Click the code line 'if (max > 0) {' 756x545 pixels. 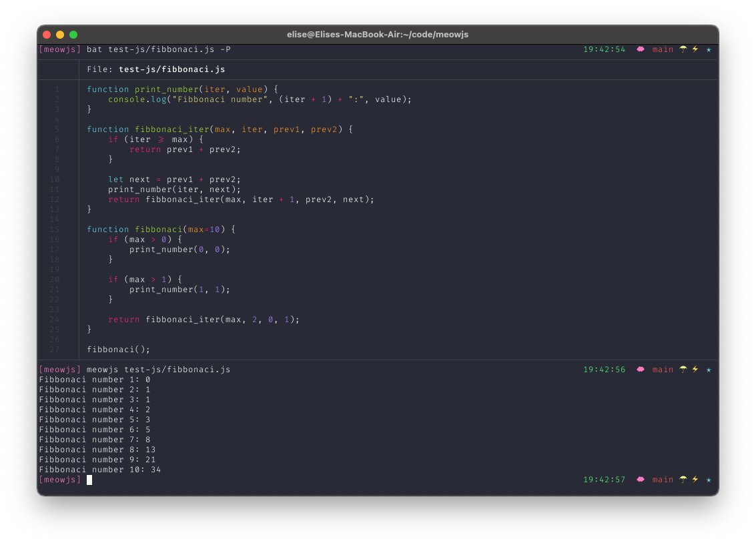(x=145, y=239)
